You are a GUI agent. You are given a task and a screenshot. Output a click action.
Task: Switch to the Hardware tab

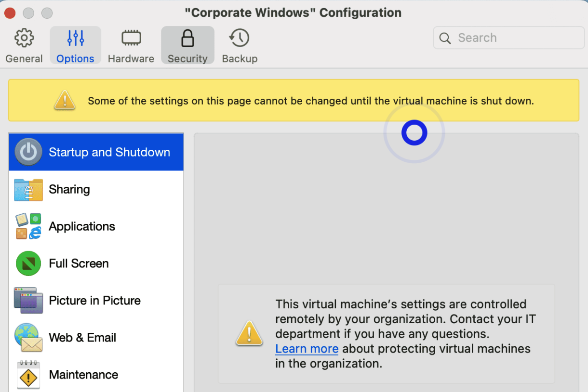131,46
